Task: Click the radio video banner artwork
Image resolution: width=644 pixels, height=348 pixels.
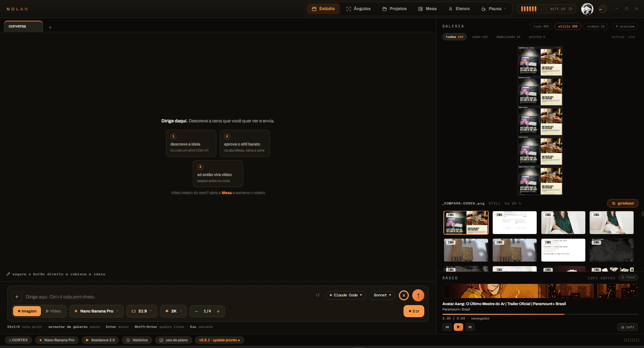Action: [540, 291]
